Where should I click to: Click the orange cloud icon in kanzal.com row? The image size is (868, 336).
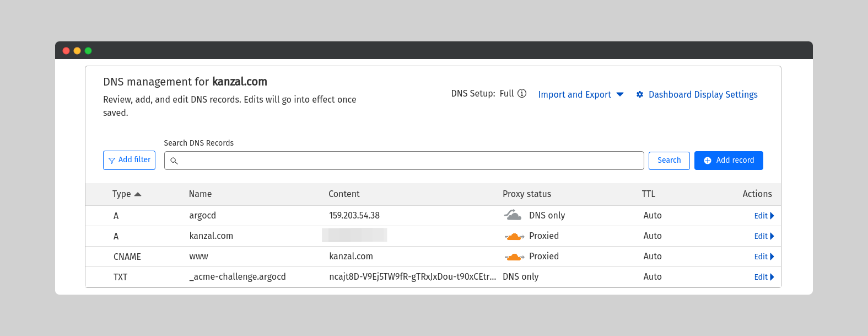[514, 236]
